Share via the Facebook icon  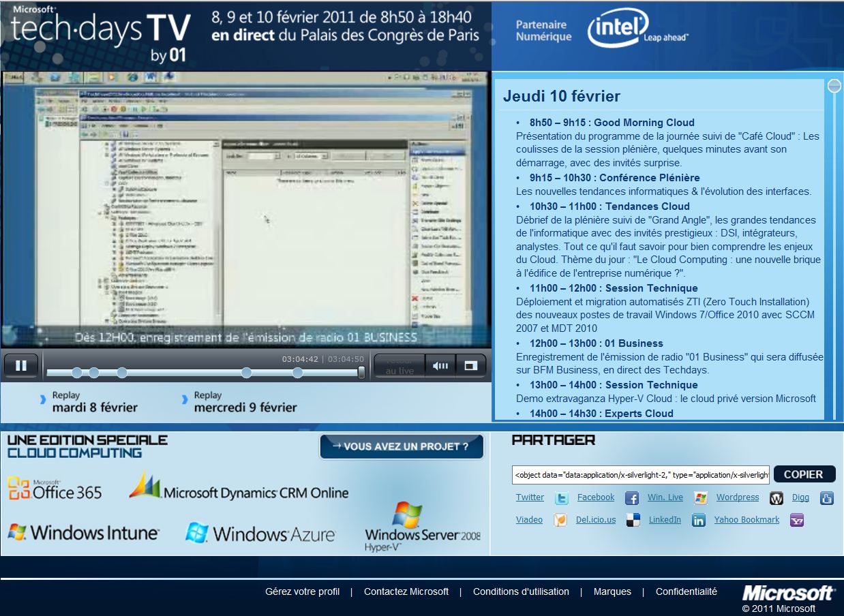632,498
